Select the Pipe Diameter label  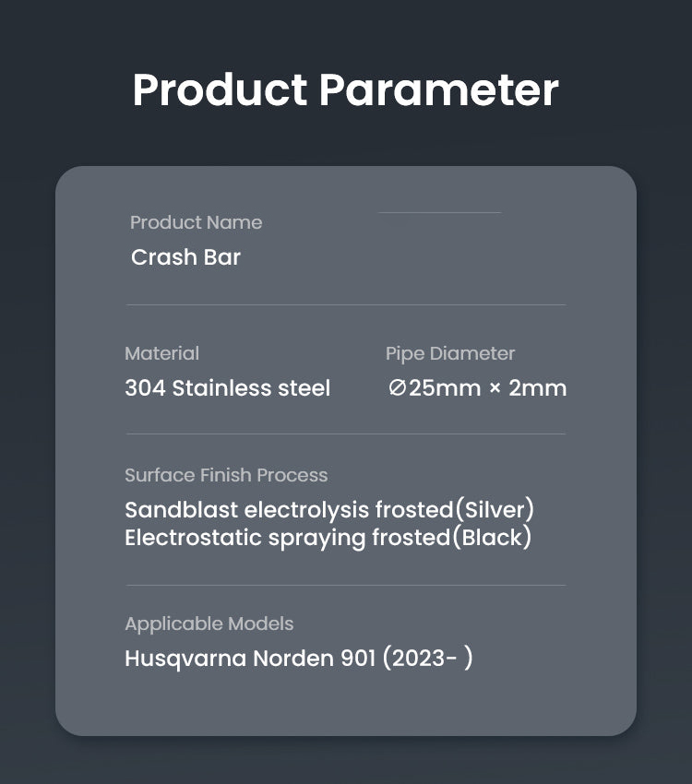pos(450,353)
